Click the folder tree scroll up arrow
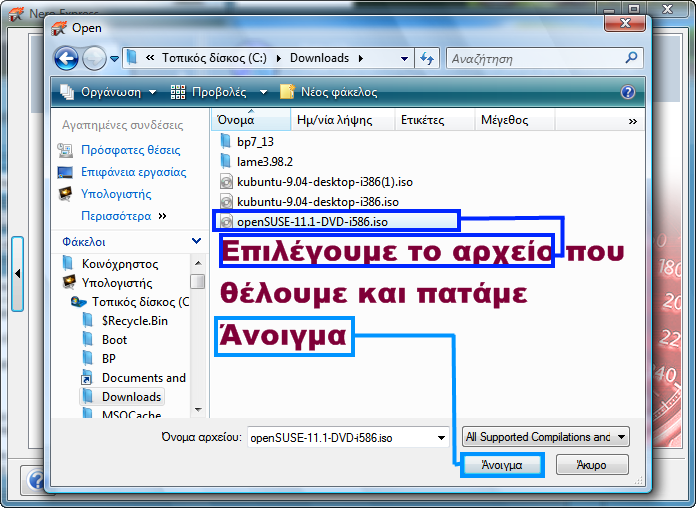Viewport: 696px width, 508px height. [198, 263]
